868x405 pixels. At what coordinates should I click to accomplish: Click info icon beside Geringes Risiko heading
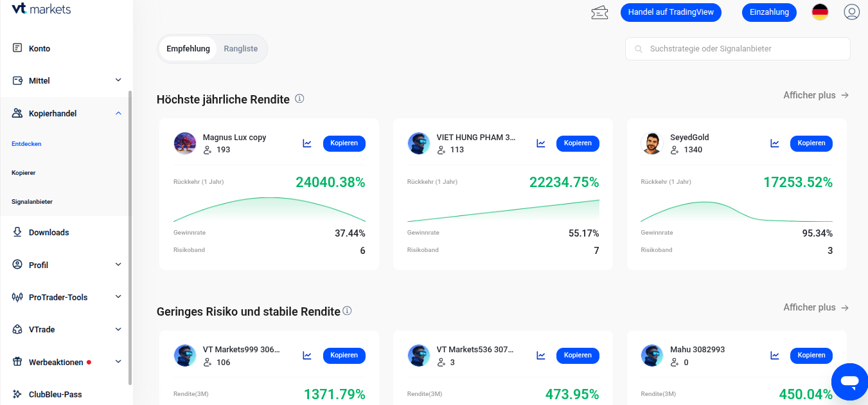coord(348,311)
